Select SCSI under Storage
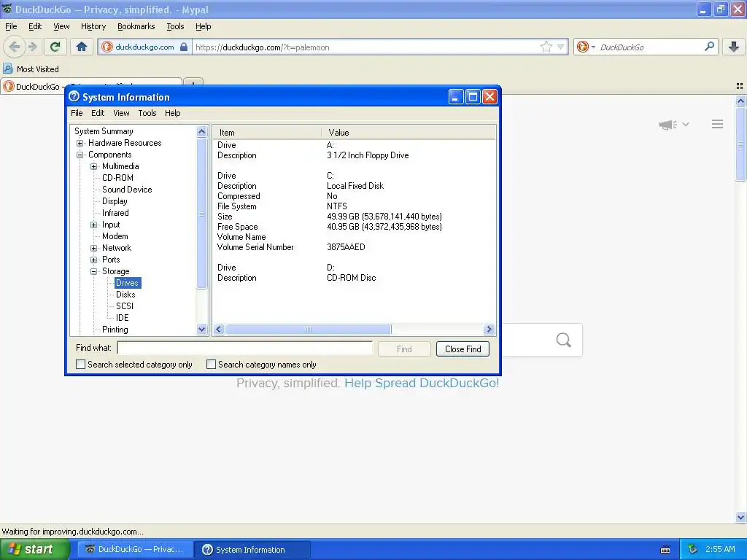This screenshot has width=747, height=560. coord(125,306)
